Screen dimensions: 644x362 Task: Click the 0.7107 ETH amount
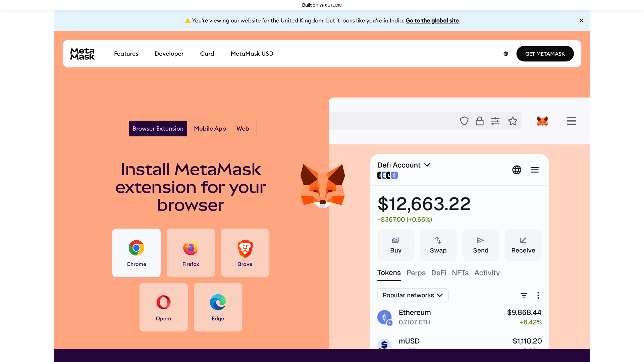(414, 322)
